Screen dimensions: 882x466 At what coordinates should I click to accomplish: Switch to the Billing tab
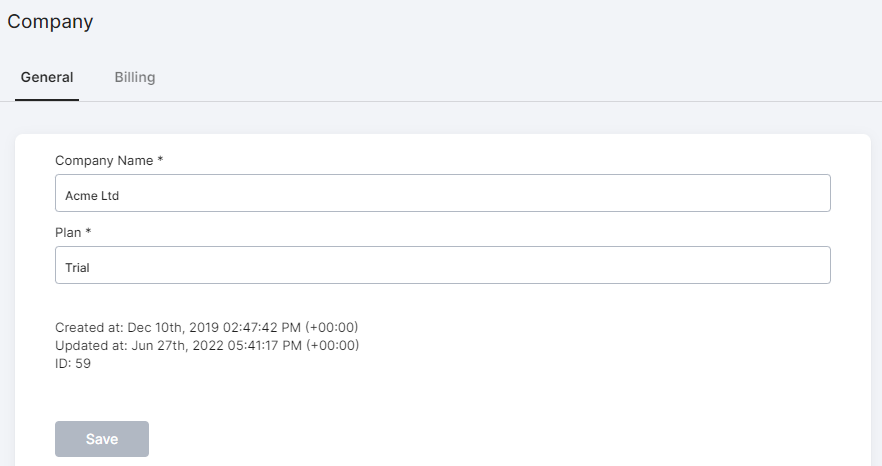[x=134, y=77]
